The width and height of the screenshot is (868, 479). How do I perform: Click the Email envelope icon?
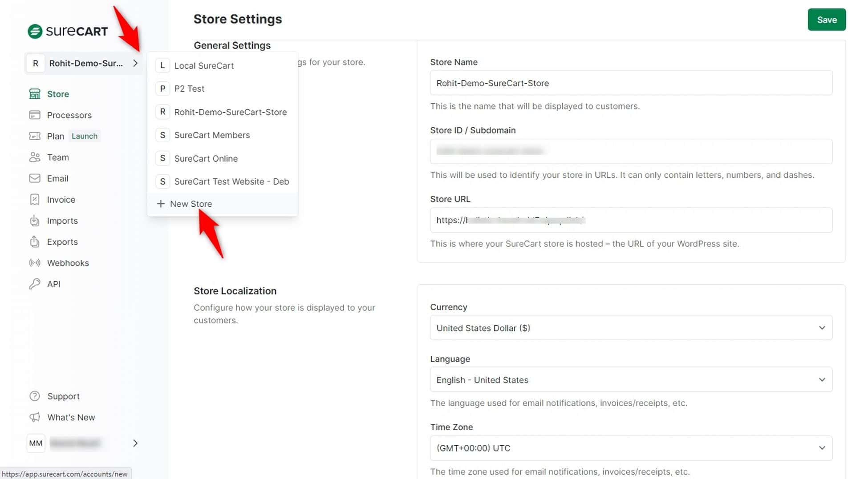[x=35, y=178]
